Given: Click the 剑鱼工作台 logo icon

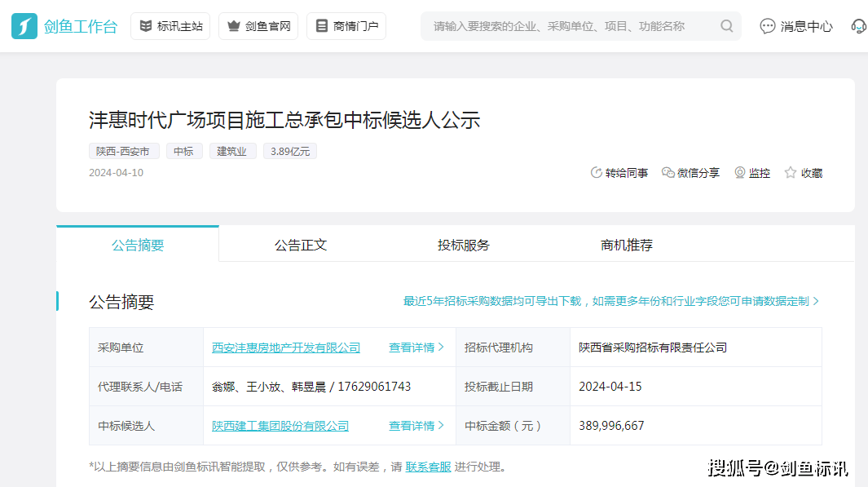Looking at the screenshot, I should tap(24, 26).
